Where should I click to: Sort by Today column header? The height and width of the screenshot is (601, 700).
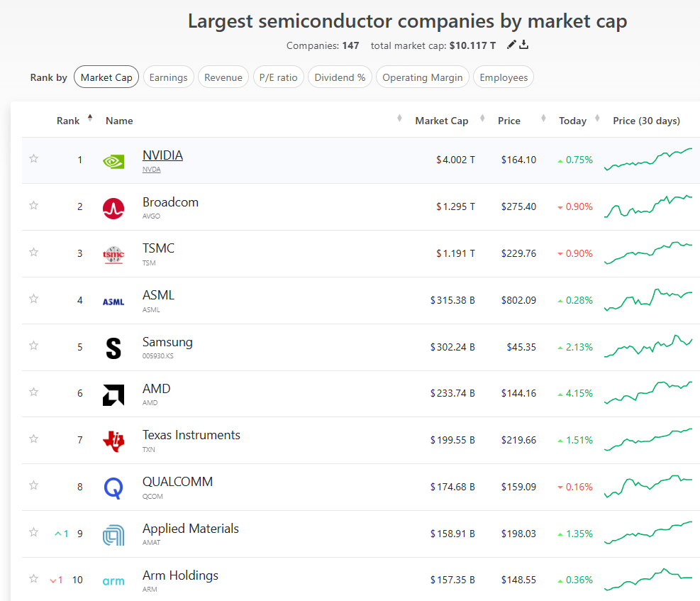(x=572, y=121)
